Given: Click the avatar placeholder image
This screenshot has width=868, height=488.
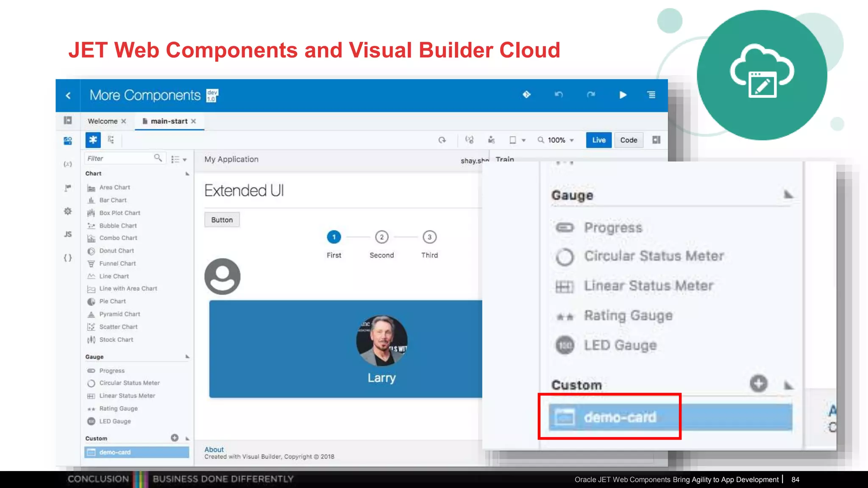Looking at the screenshot, I should (223, 277).
